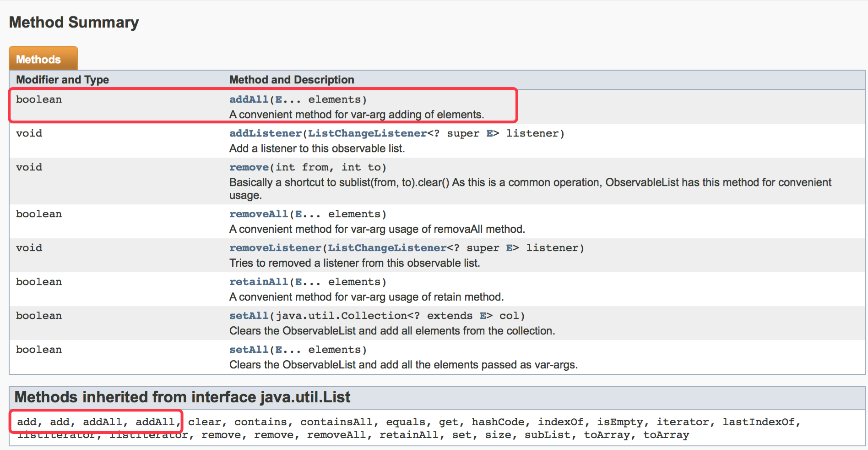The width and height of the screenshot is (868, 450).
Task: Click 'Tries to removed a listener from this observable list.'
Action: pos(355,263)
